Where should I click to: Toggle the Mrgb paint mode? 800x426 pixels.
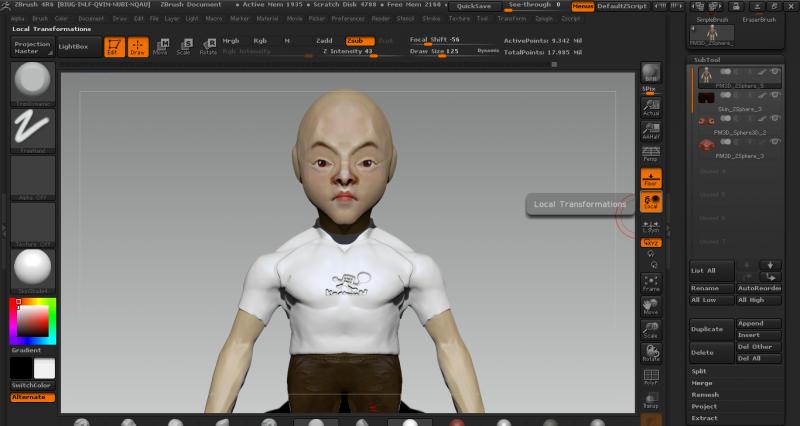point(231,41)
